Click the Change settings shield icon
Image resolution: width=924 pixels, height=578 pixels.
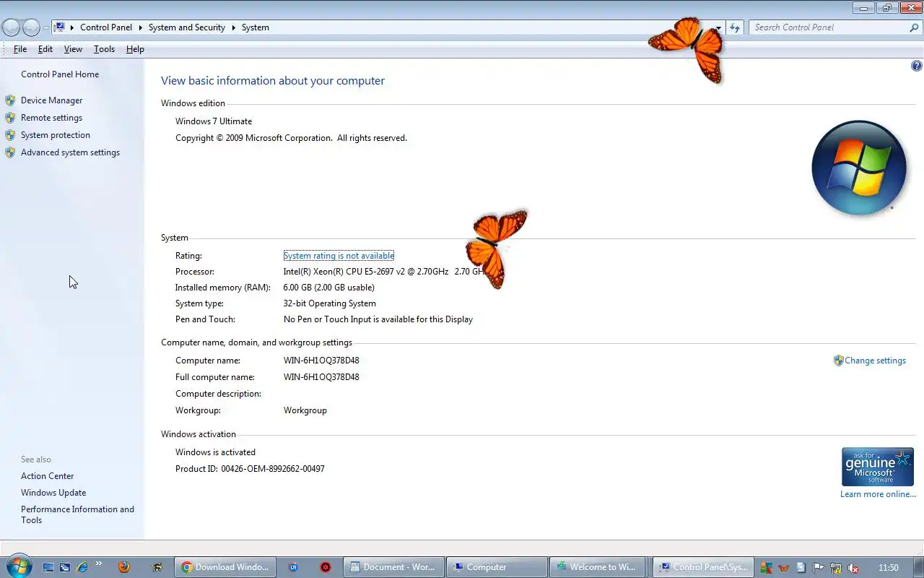[838, 361]
